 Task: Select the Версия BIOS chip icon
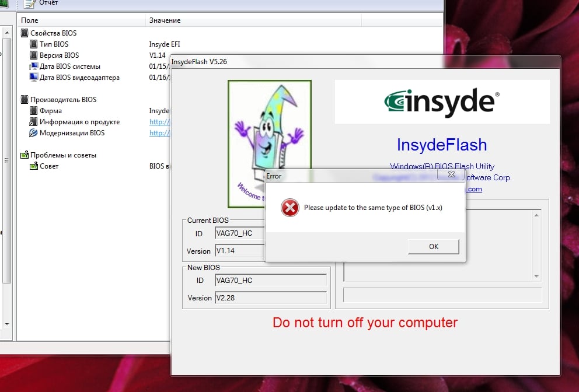coord(34,55)
